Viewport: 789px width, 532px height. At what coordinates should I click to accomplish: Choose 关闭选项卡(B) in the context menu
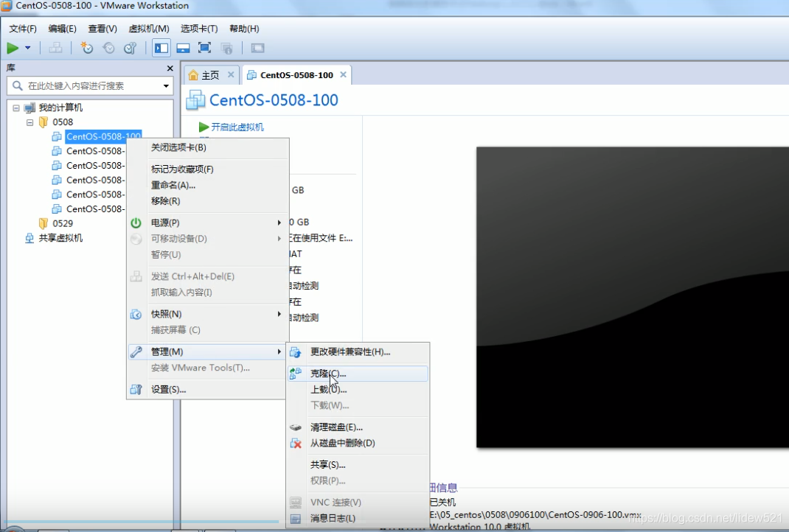click(x=208, y=147)
